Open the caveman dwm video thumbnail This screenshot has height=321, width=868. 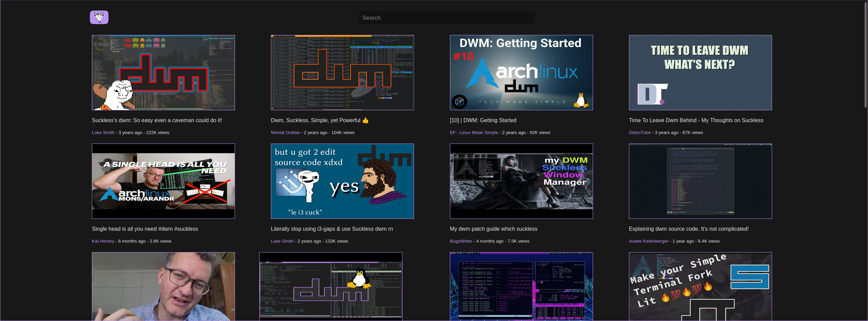click(x=163, y=73)
